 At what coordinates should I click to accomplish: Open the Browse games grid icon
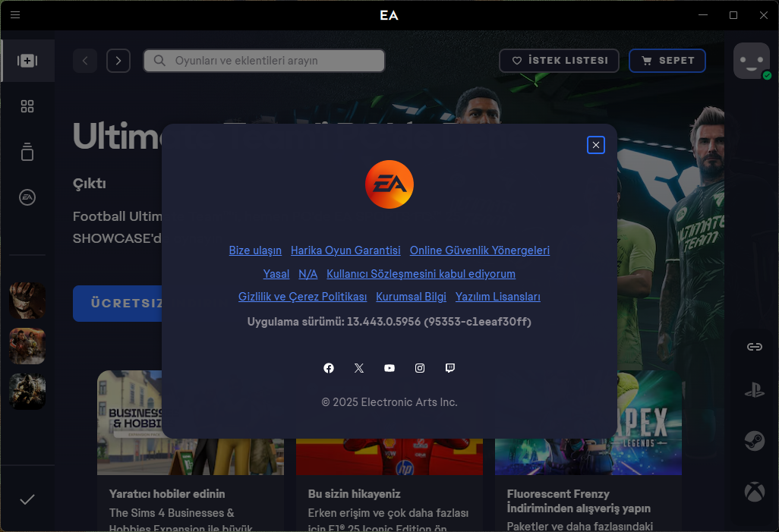pyautogui.click(x=27, y=106)
